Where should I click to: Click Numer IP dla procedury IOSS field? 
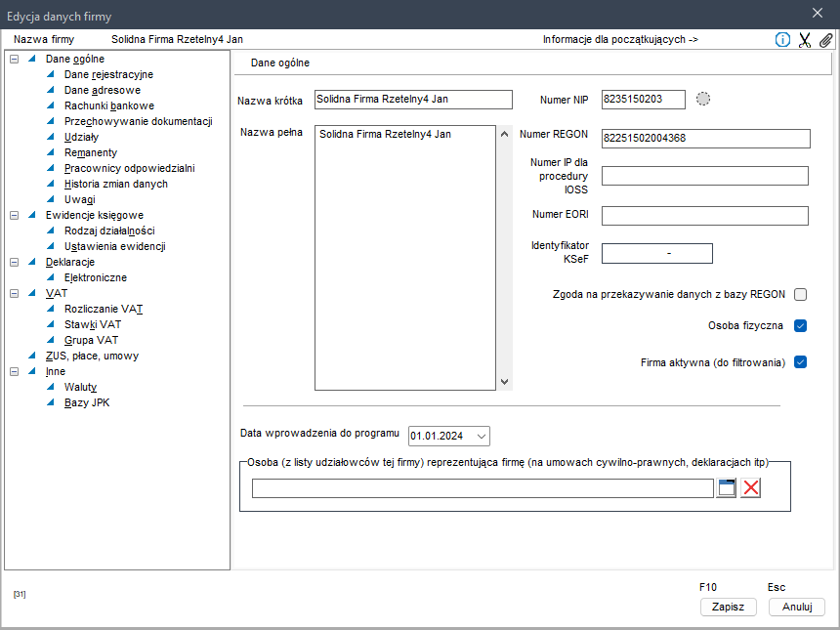(704, 176)
